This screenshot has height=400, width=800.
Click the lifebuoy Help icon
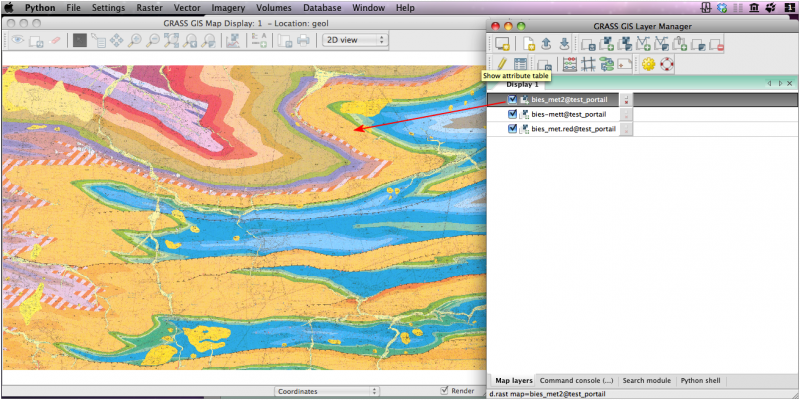click(x=666, y=64)
